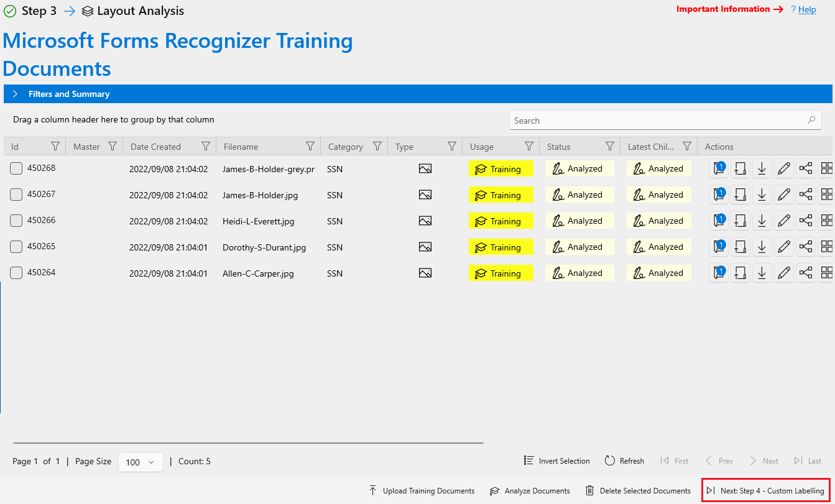Open the badge-numbered document icon for row 450266

coord(719,221)
